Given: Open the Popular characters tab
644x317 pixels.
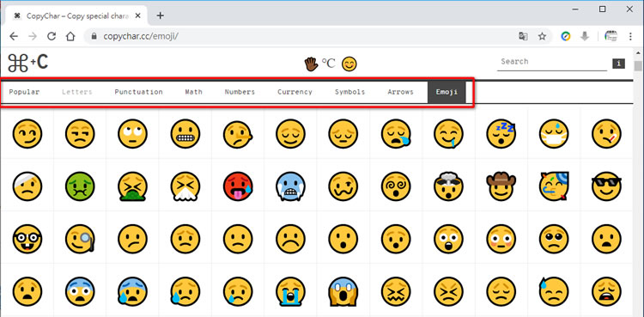Looking at the screenshot, I should (24, 92).
